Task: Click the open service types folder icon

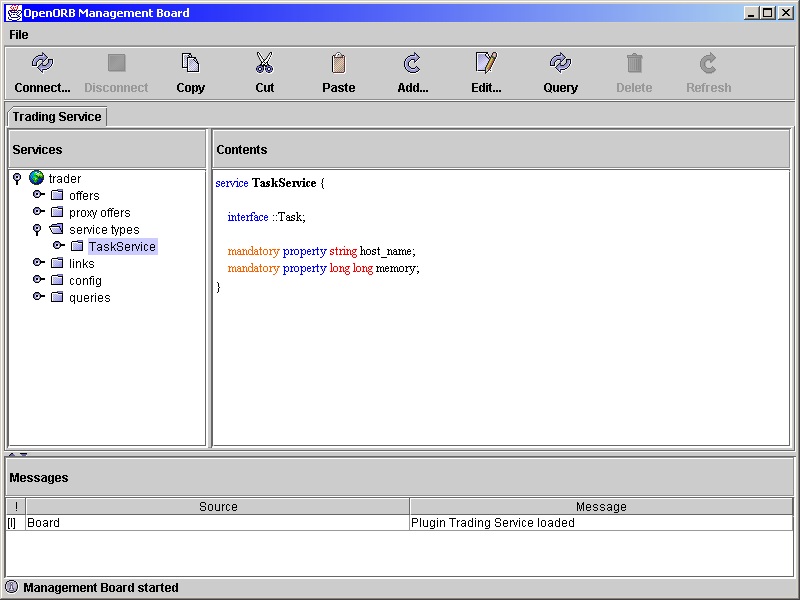Action: pyautogui.click(x=56, y=229)
